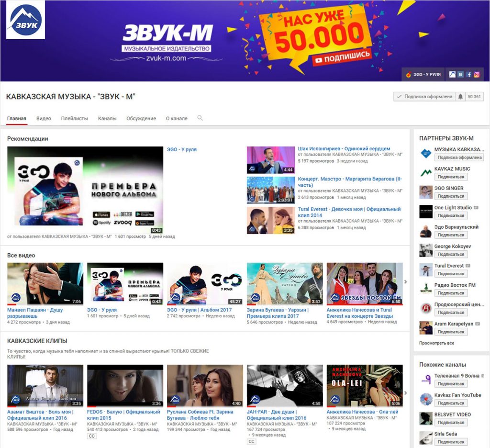Subscribe to Эдо Барнаульский channel

coord(451,235)
